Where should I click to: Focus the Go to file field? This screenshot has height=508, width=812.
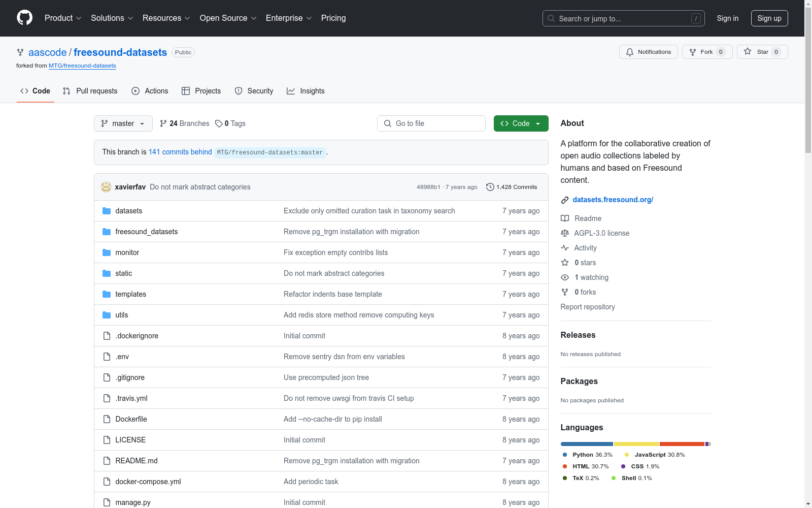click(x=431, y=123)
